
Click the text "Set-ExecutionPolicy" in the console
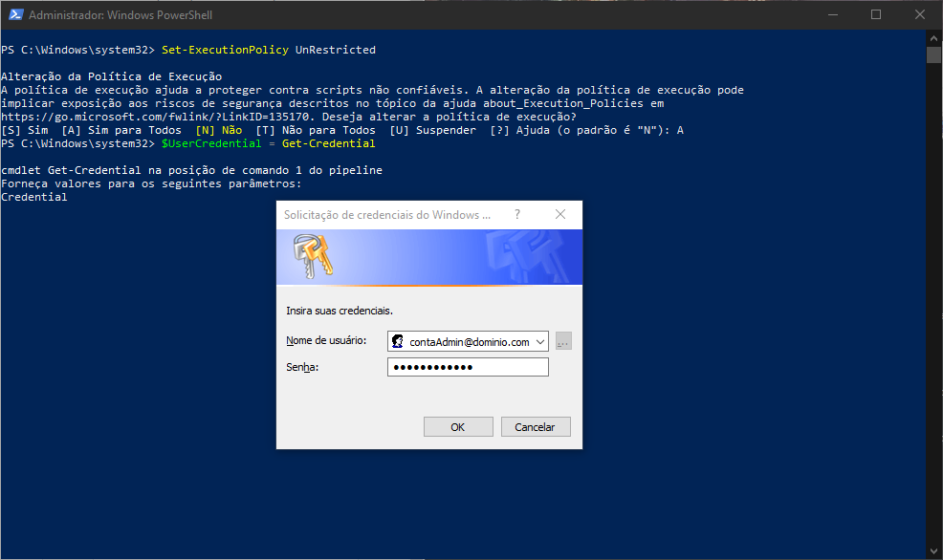point(225,50)
